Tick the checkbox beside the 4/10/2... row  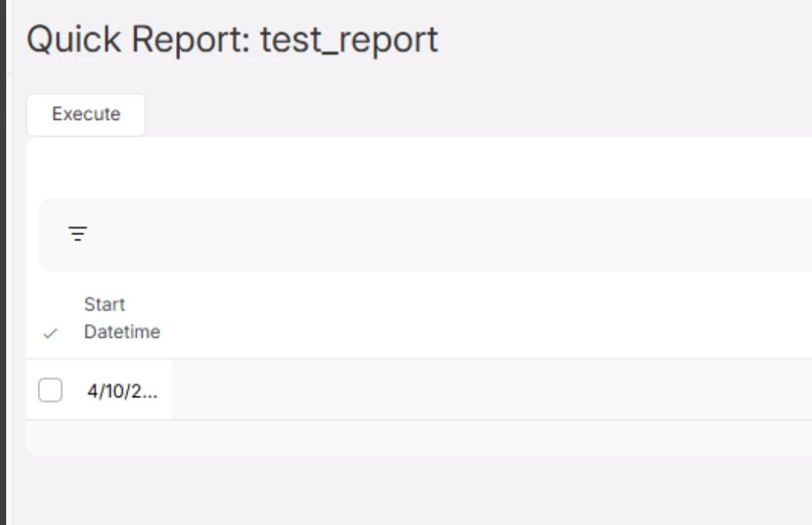[50, 390]
